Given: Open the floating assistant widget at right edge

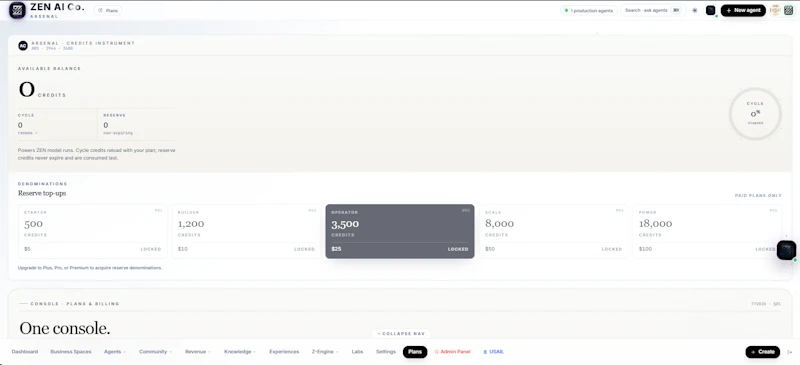Looking at the screenshot, I should (786, 250).
